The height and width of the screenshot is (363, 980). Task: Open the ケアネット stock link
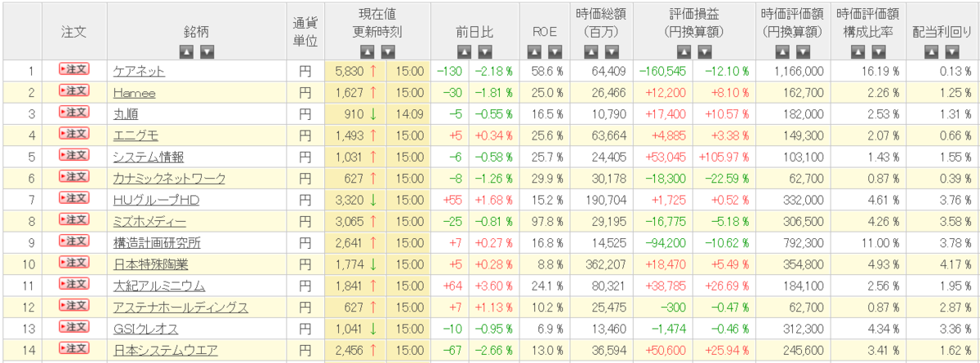tap(139, 71)
